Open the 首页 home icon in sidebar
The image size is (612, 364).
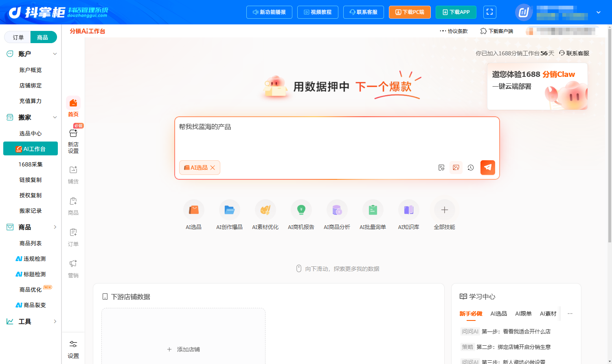[73, 107]
